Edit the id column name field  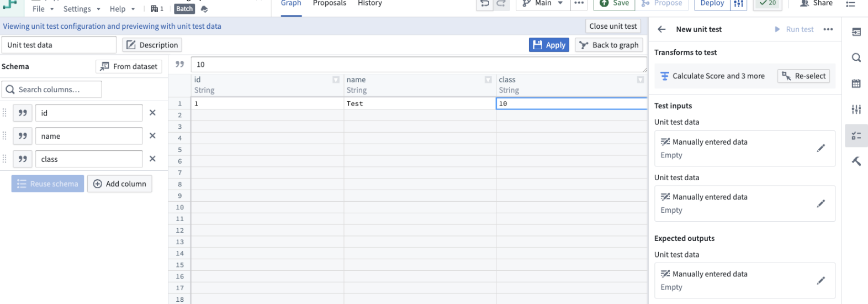[89, 113]
